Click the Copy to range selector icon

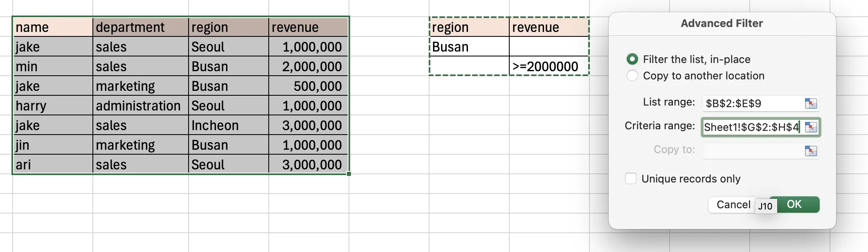pos(810,151)
